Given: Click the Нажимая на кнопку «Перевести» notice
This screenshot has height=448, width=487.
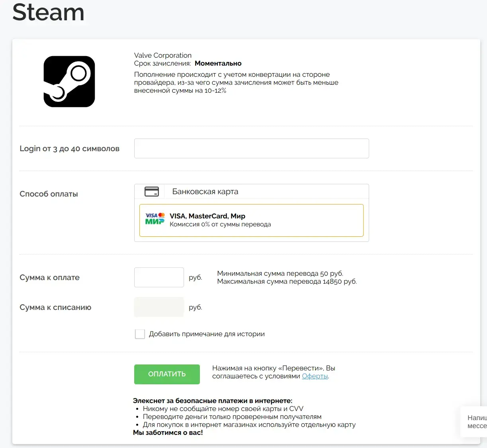Looking at the screenshot, I should (x=274, y=372).
